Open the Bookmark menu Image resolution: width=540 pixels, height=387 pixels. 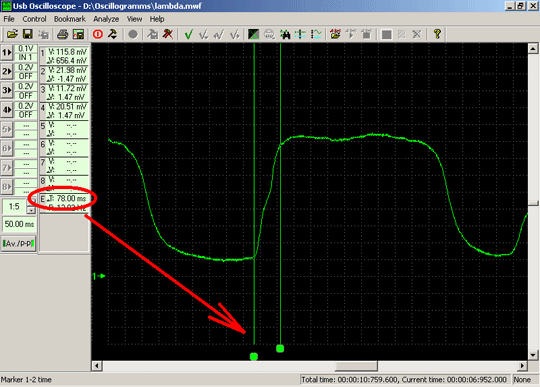click(70, 19)
